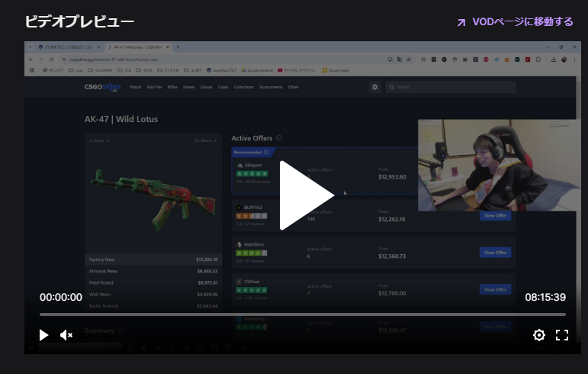Enter fullscreen mode for the video
This screenshot has height=374, width=588.
coord(562,335)
